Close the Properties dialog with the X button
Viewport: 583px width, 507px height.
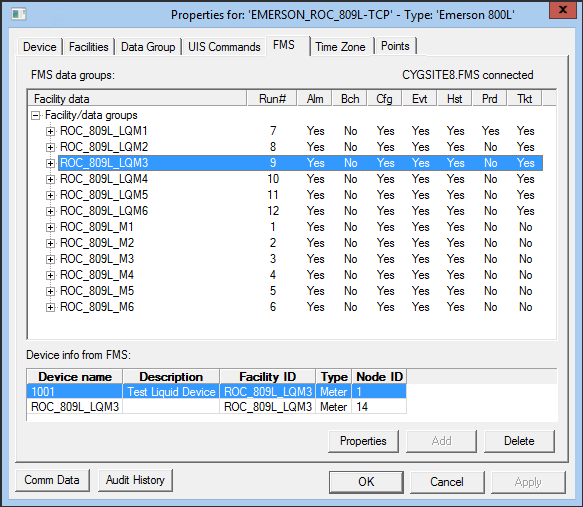(563, 10)
